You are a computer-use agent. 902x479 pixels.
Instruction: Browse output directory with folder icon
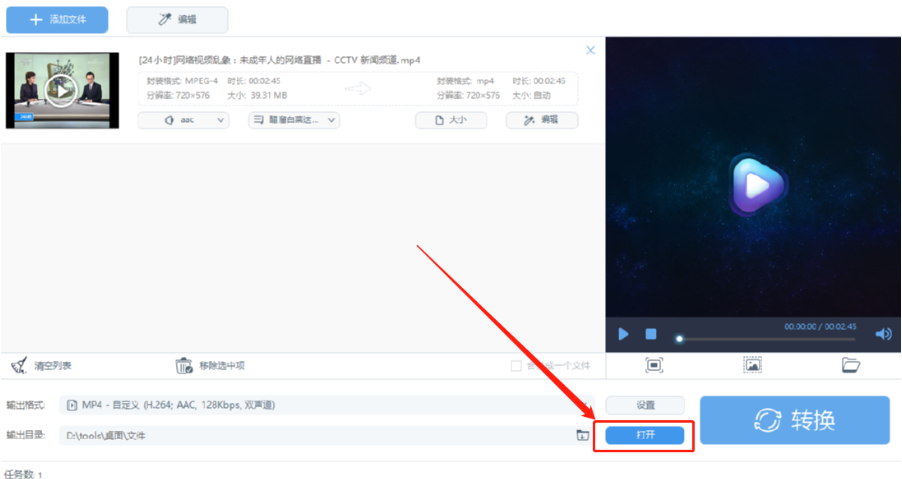[583, 435]
